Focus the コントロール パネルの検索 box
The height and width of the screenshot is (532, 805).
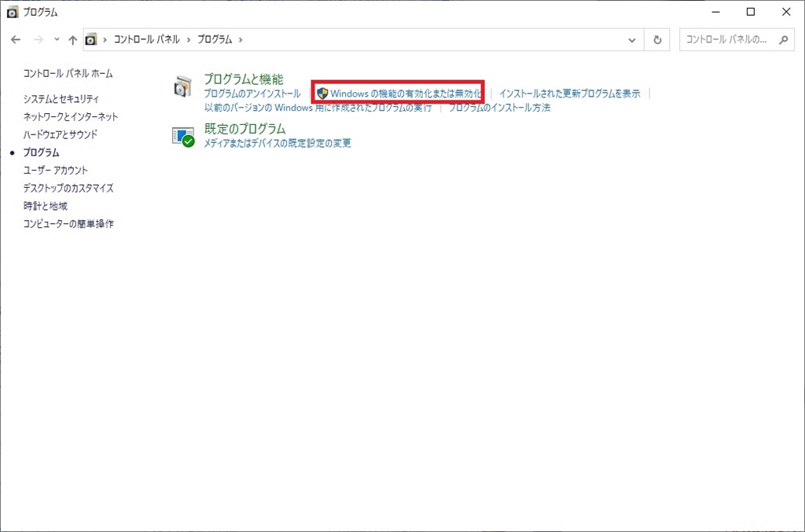737,39
